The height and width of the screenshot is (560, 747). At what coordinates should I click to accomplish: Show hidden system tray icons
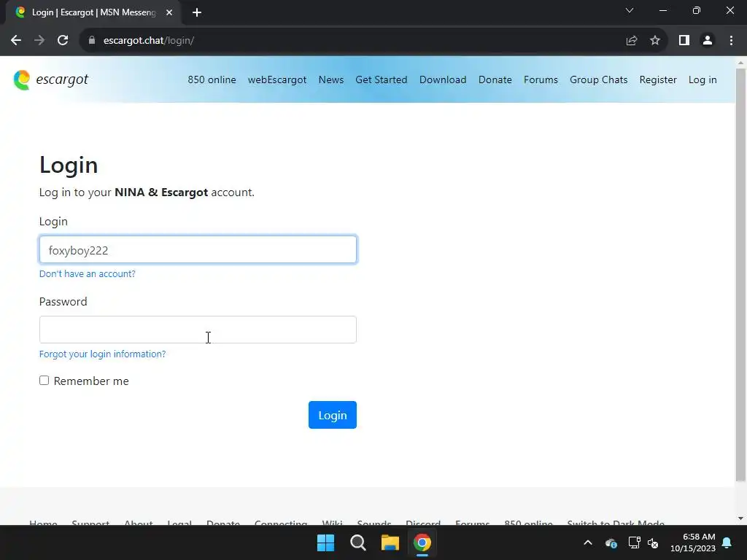pos(588,542)
